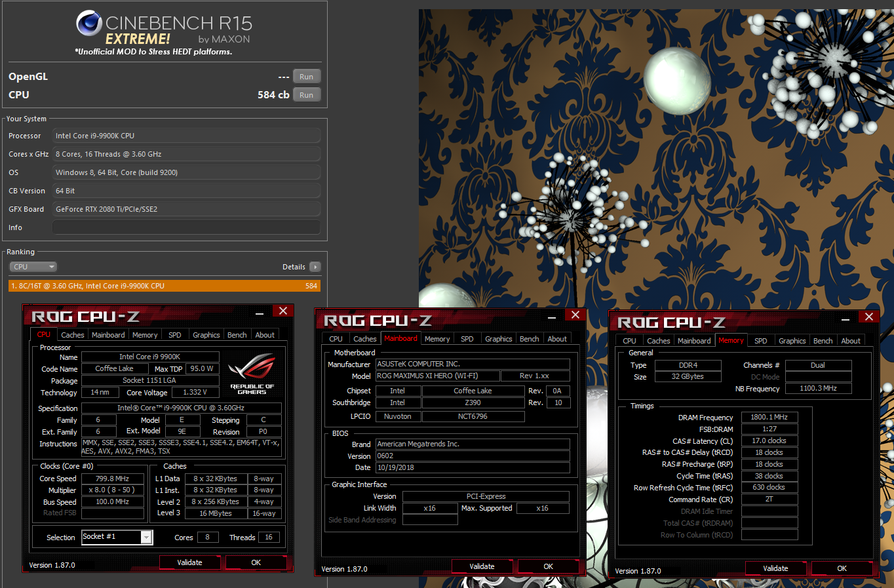894x588 pixels.
Task: Click the CPU score 584 cb
Action: click(x=273, y=95)
